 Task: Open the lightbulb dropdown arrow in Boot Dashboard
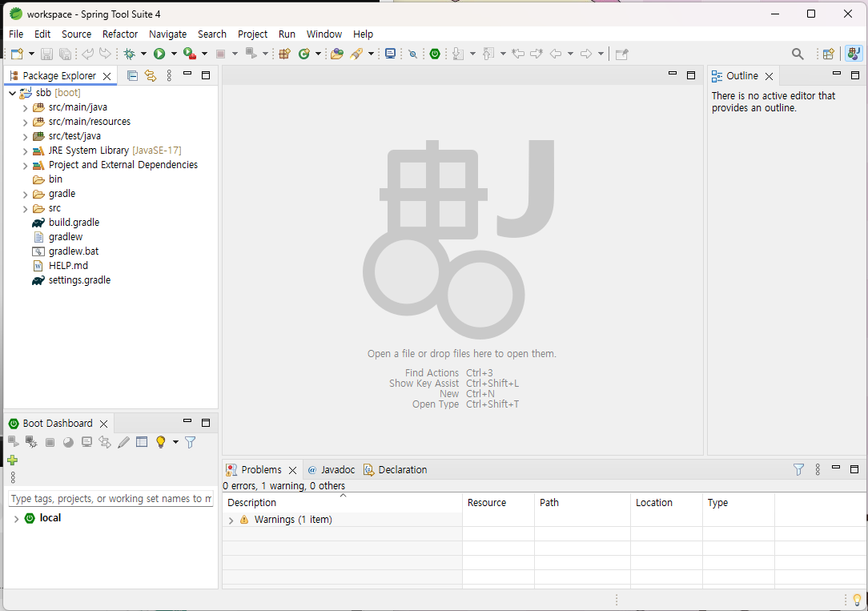click(x=175, y=442)
